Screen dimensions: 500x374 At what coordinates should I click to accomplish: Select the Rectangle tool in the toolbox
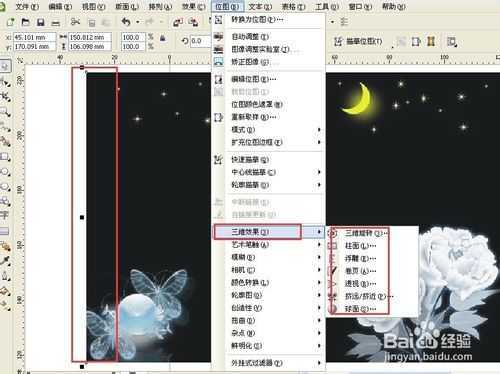[x=5, y=157]
